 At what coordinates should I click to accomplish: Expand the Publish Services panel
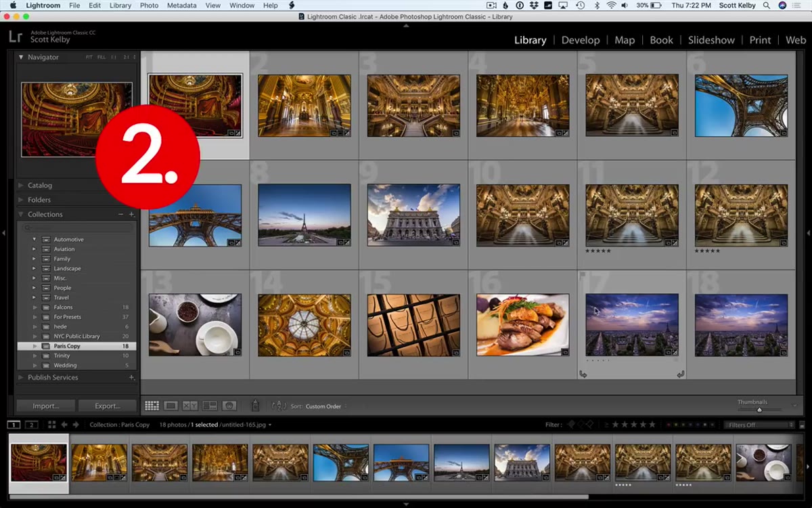point(21,377)
